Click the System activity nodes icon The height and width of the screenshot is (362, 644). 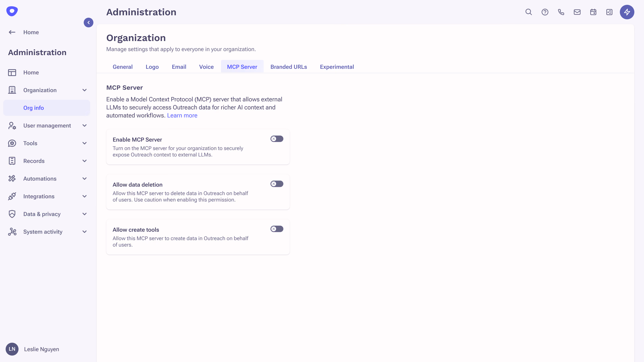12,232
